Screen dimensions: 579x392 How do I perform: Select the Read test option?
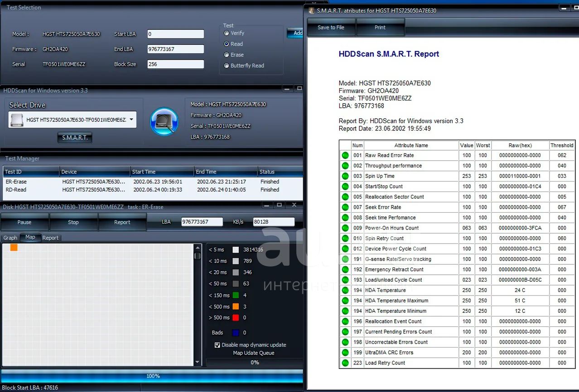(227, 44)
